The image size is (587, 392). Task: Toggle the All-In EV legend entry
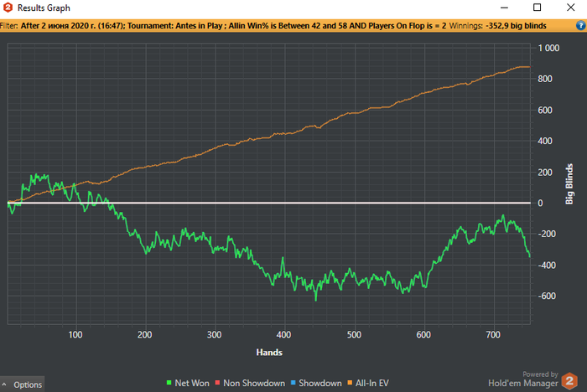click(368, 383)
